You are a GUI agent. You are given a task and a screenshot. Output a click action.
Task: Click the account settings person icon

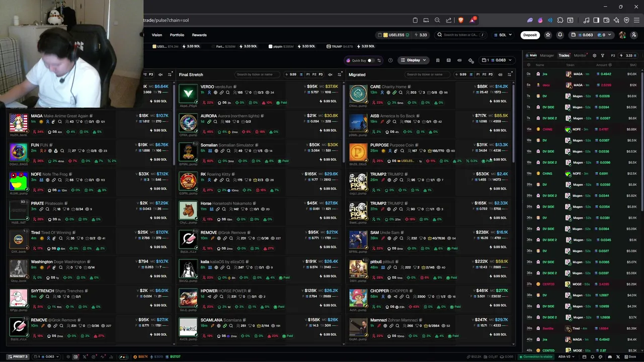(633, 35)
